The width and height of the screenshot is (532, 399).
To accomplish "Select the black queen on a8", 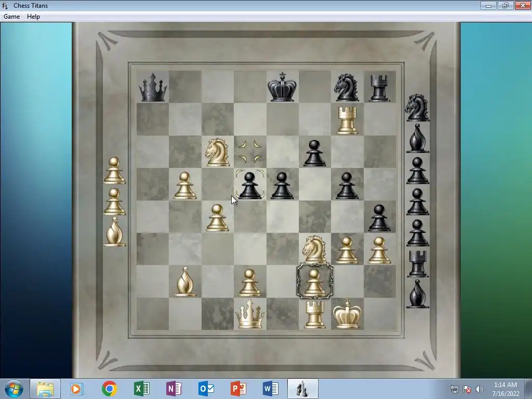I will pyautogui.click(x=153, y=87).
